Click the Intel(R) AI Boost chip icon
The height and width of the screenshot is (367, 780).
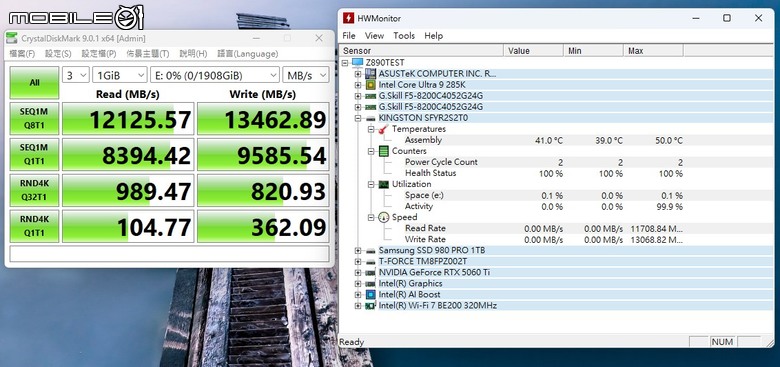pos(371,294)
